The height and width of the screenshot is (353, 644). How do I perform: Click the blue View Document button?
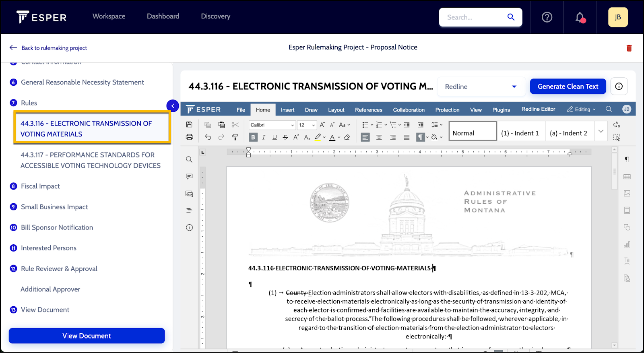tap(87, 336)
